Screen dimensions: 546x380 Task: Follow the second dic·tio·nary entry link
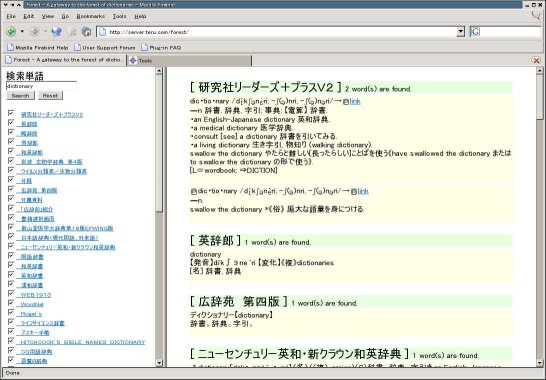(363, 191)
